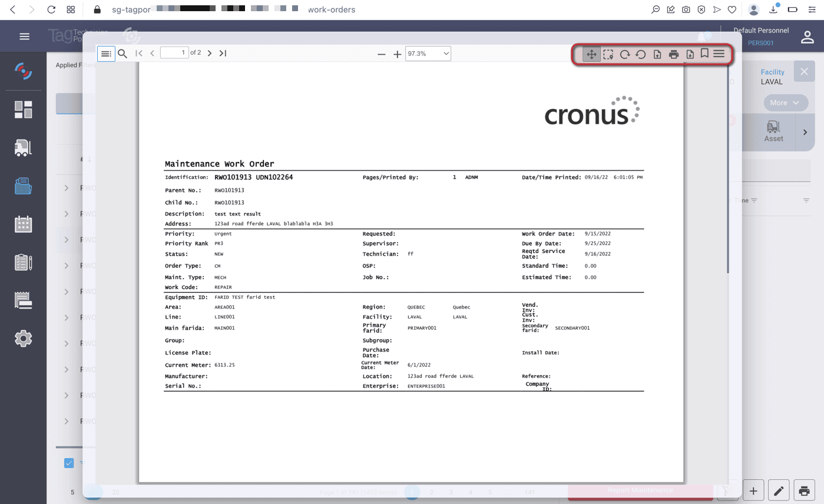Rotate the PDF page clockwise
The width and height of the screenshot is (824, 504).
coord(624,54)
